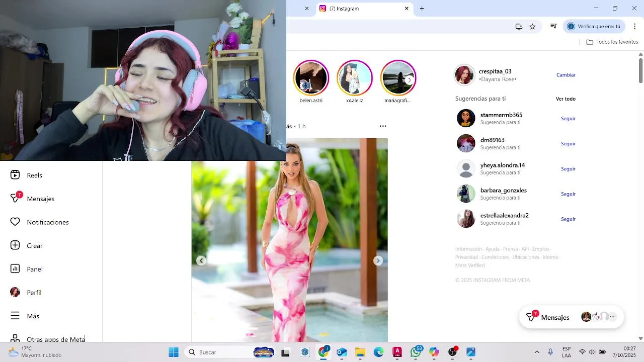Open Otras apps de Meta
The width and height of the screenshot is (644, 362).
tap(48, 339)
